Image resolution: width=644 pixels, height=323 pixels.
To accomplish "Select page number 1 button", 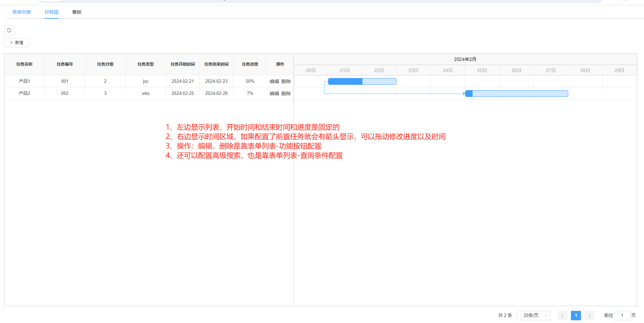I will [x=576, y=316].
